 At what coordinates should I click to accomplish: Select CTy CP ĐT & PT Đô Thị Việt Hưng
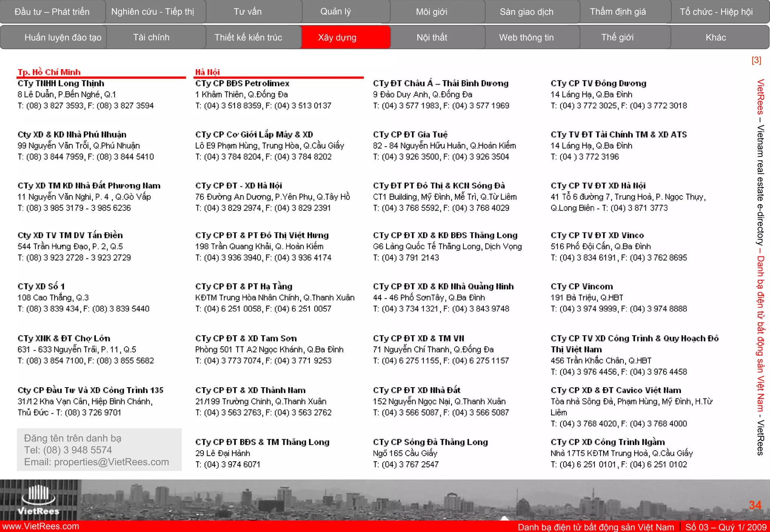262,235
